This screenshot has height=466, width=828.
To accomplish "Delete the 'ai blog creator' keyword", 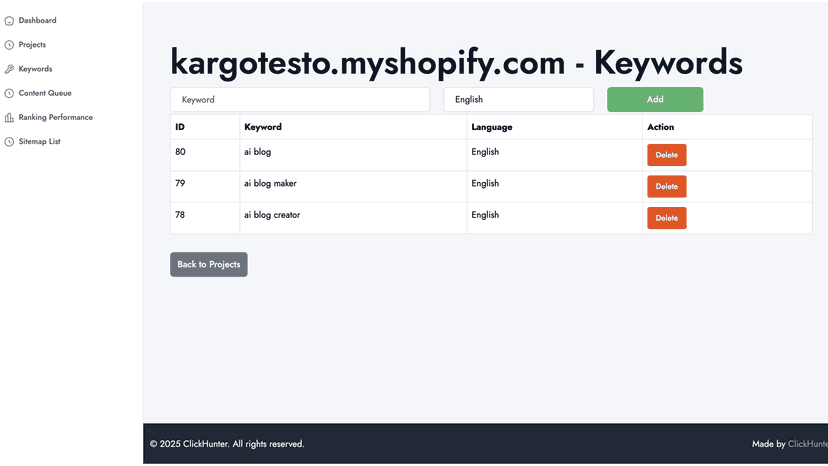I will (666, 218).
